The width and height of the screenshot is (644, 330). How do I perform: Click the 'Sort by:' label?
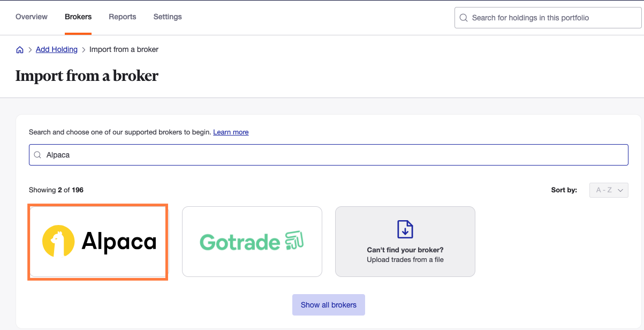(564, 190)
